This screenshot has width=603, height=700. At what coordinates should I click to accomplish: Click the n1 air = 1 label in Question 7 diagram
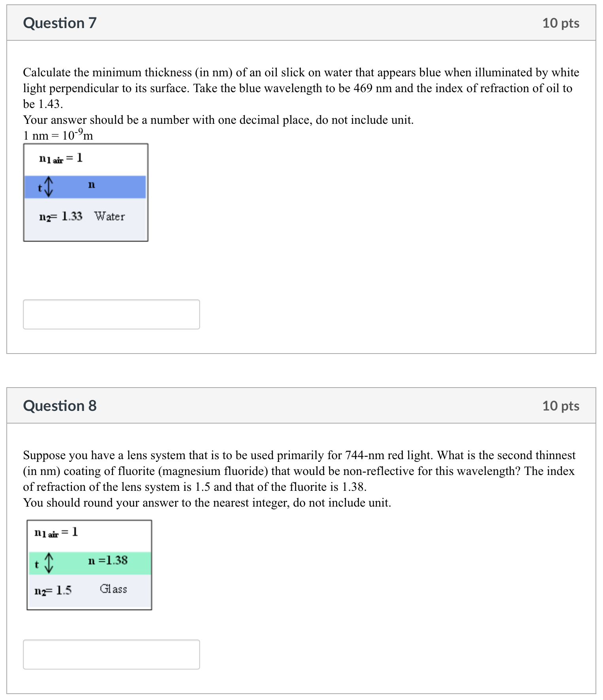tap(60, 159)
